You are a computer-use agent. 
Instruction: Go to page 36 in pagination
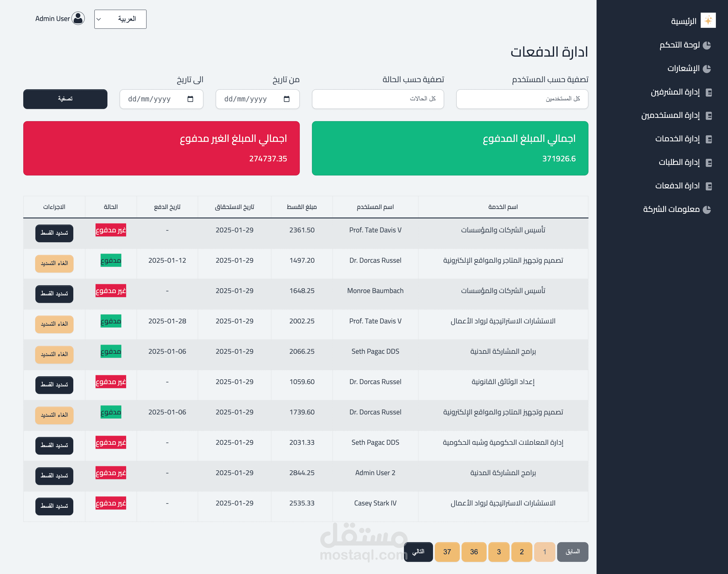pyautogui.click(x=474, y=552)
